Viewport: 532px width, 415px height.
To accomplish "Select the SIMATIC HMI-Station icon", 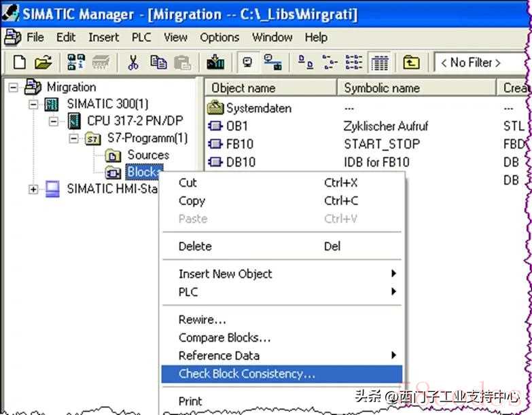I will pos(52,189).
